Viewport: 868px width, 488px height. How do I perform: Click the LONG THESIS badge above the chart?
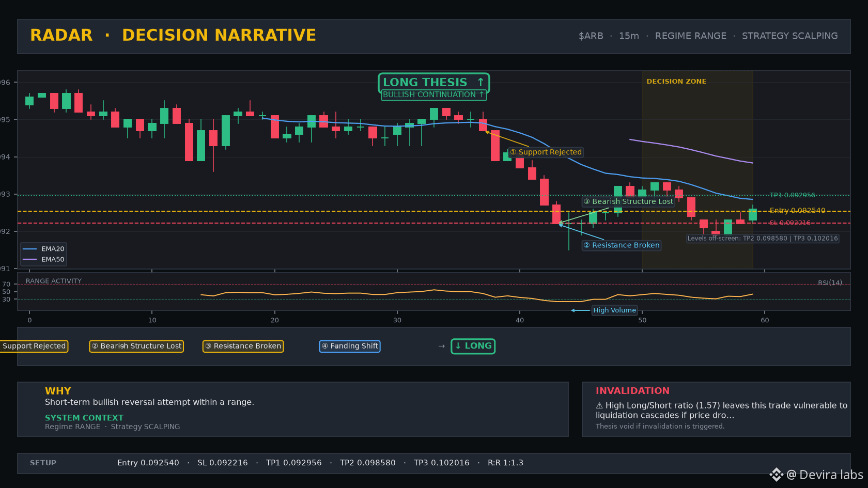coord(433,82)
